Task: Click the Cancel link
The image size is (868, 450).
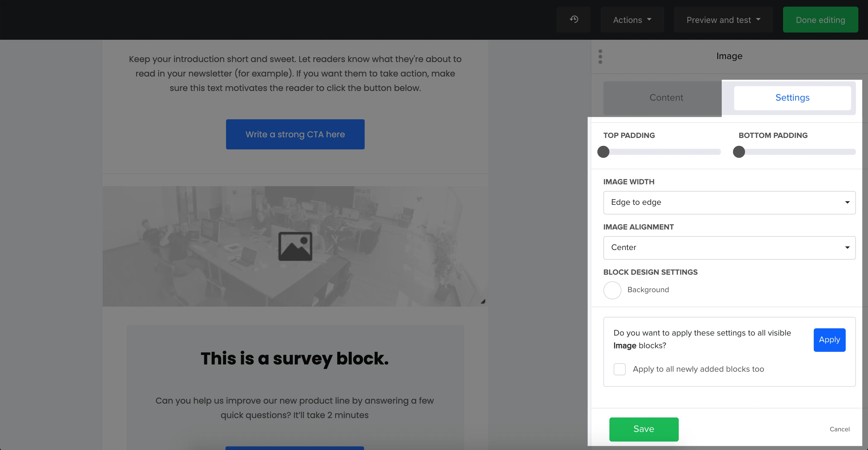Action: click(839, 429)
